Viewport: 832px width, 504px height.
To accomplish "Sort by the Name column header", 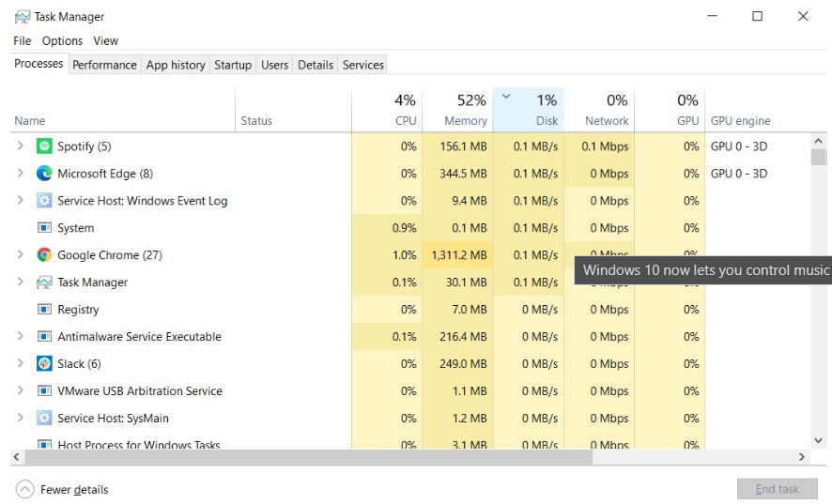I will (x=123, y=111).
